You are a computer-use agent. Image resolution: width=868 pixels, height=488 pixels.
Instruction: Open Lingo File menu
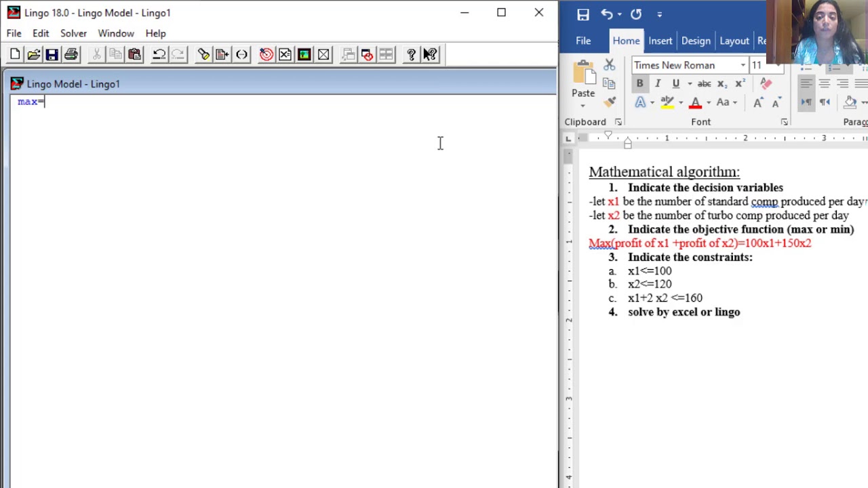14,33
